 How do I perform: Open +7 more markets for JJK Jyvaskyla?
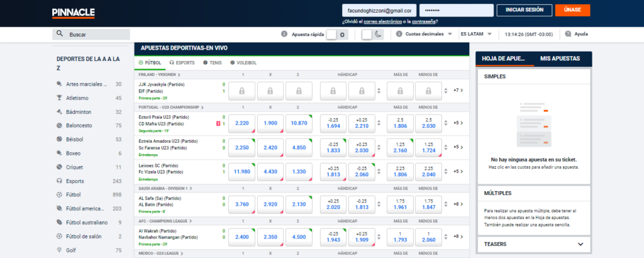(x=458, y=89)
